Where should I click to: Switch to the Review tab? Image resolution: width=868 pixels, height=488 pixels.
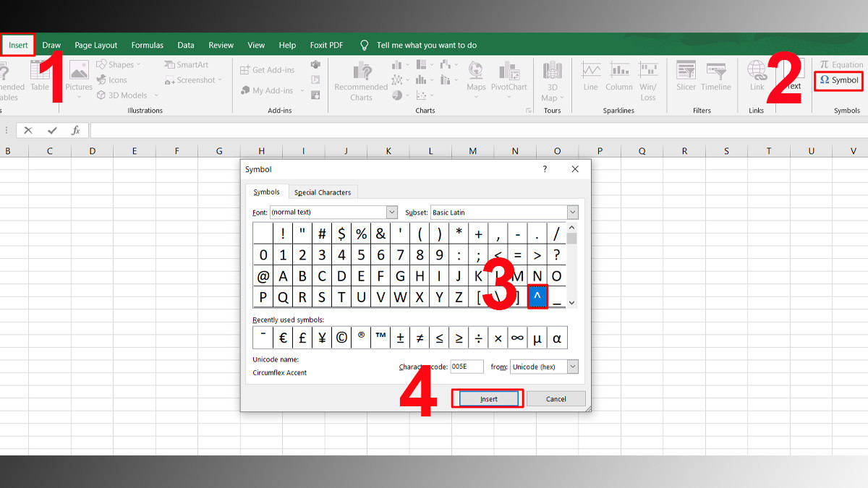221,45
